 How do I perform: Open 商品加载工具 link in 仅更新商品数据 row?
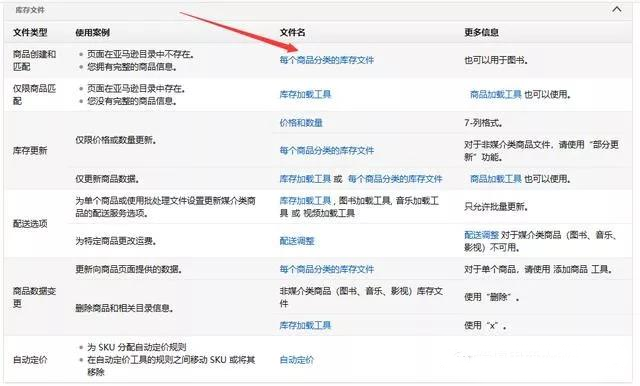(496, 179)
